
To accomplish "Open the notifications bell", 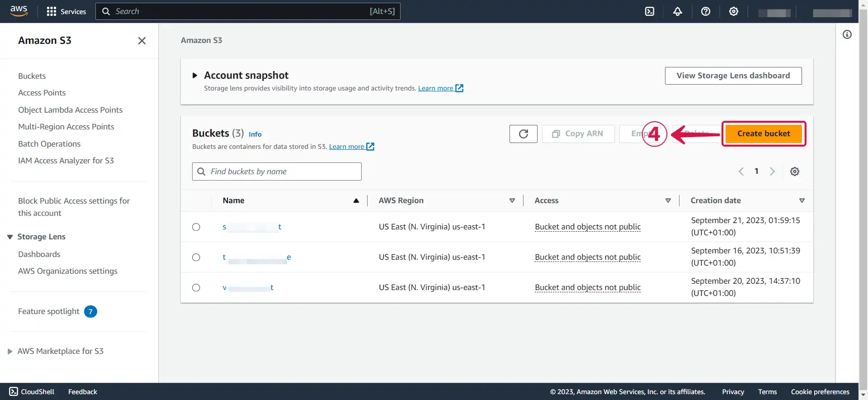I will 678,11.
